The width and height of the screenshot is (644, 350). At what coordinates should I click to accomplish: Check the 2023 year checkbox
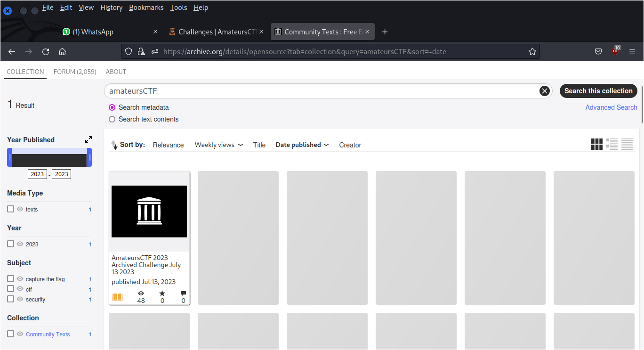pos(10,244)
